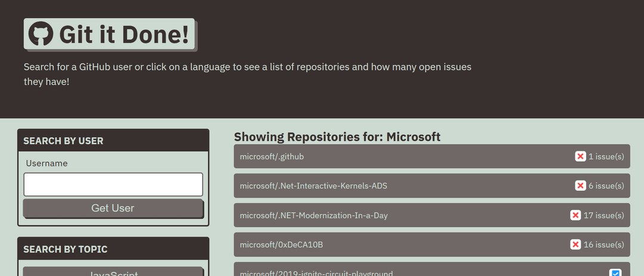
Task: Open the microsoft/0xDeCA10B repository
Action: (432, 244)
